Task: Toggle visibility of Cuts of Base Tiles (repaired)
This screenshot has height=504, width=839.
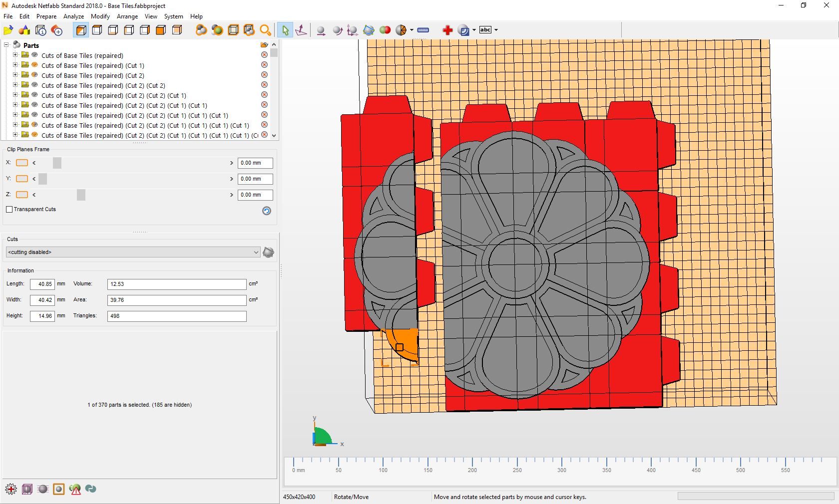Action: tap(34, 55)
